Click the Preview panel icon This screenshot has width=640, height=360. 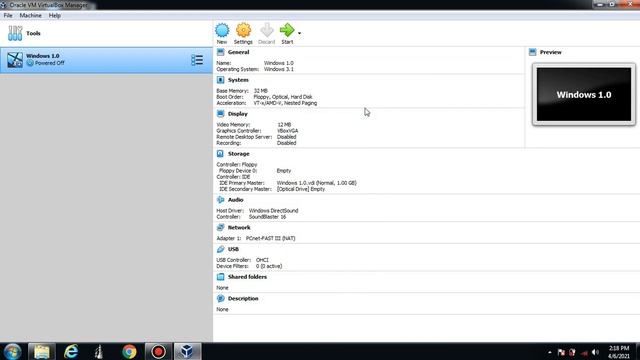[x=532, y=52]
